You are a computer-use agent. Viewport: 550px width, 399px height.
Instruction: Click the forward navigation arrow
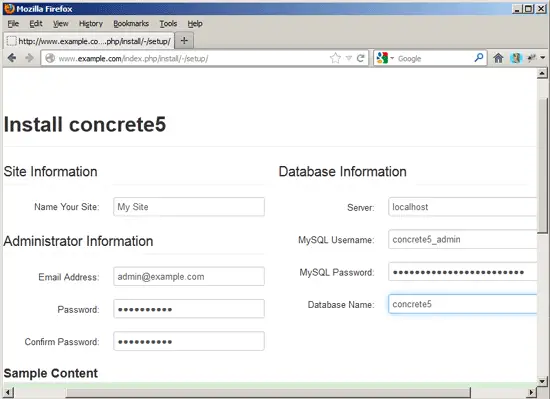point(30,58)
